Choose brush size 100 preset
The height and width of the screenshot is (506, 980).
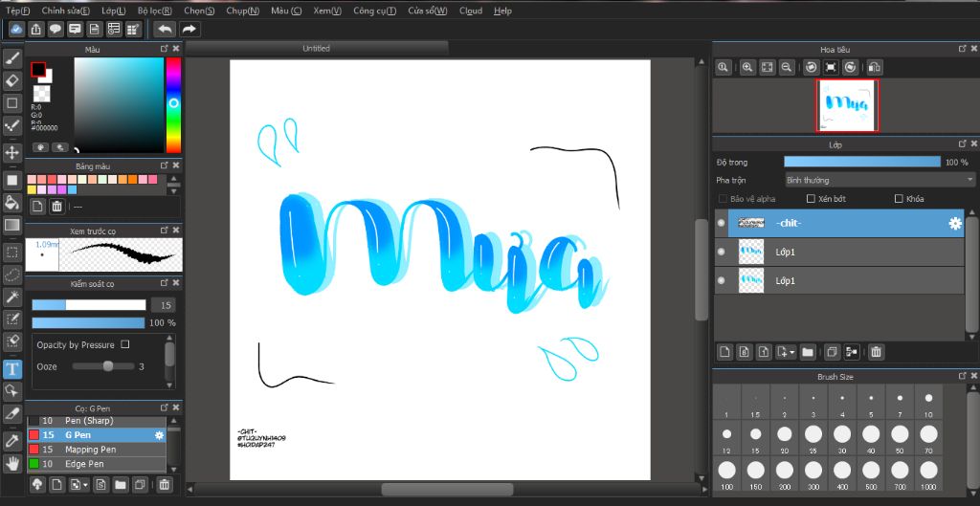tap(727, 474)
